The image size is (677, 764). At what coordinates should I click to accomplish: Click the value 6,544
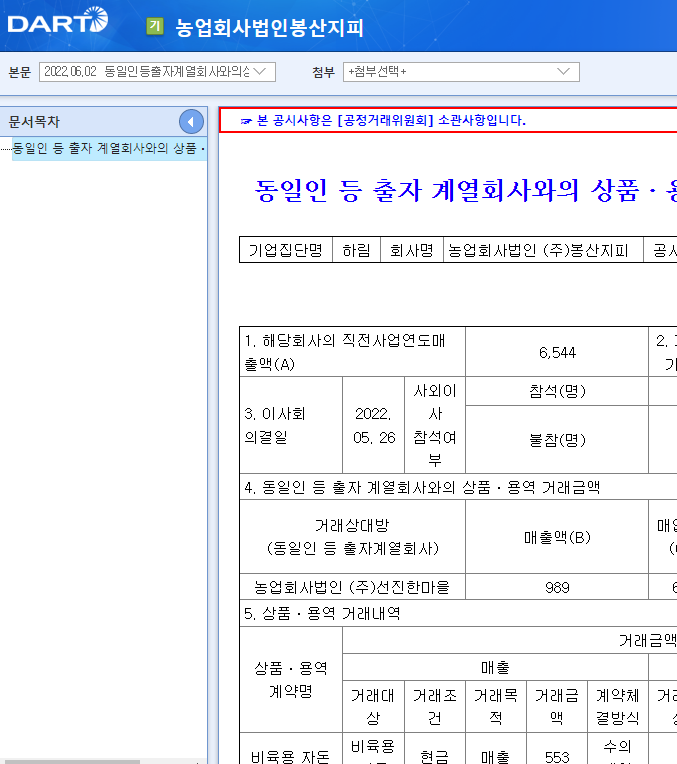pyautogui.click(x=557, y=352)
